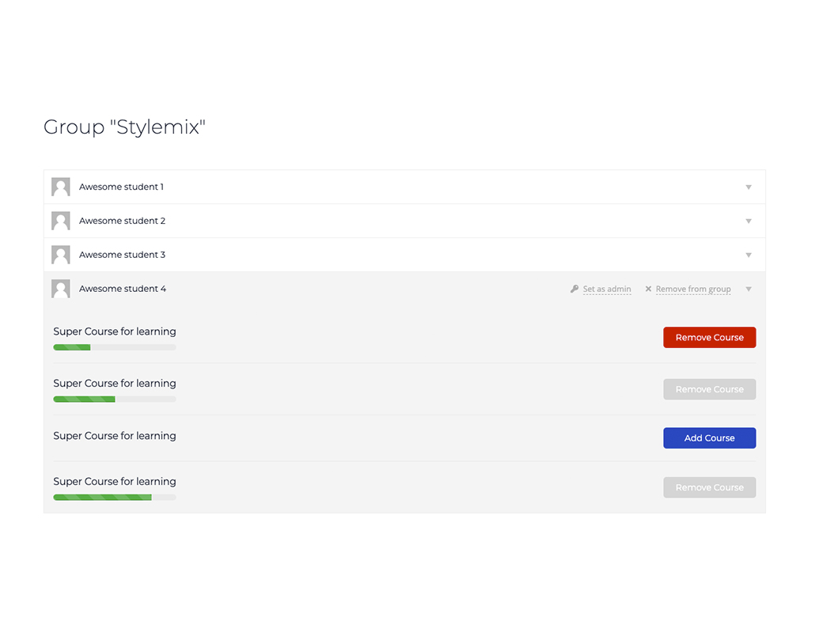Click the second course's gray Remove Course button
The image size is (819, 644).
click(x=709, y=389)
